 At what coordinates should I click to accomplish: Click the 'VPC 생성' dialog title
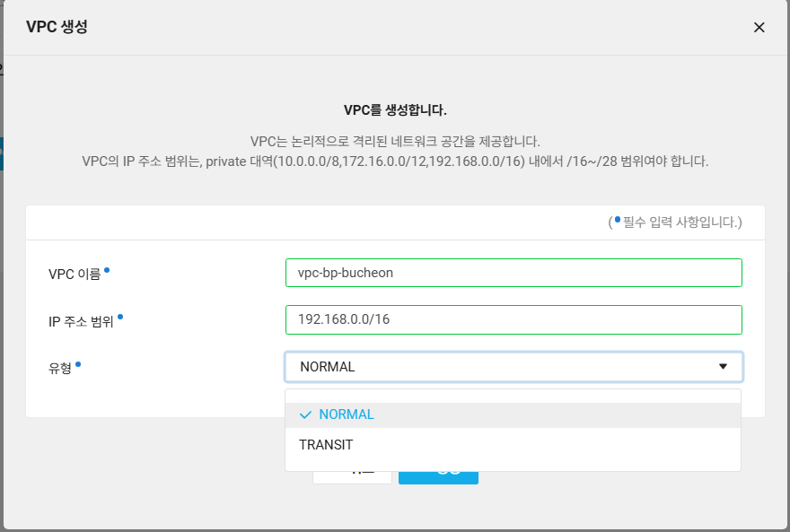[57, 27]
